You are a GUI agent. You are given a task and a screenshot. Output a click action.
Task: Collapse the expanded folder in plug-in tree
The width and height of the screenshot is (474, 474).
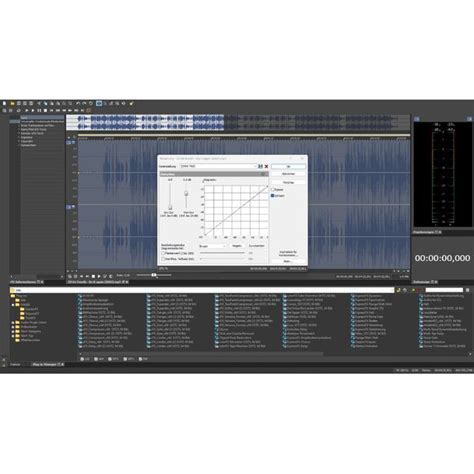pyautogui.click(x=13, y=305)
